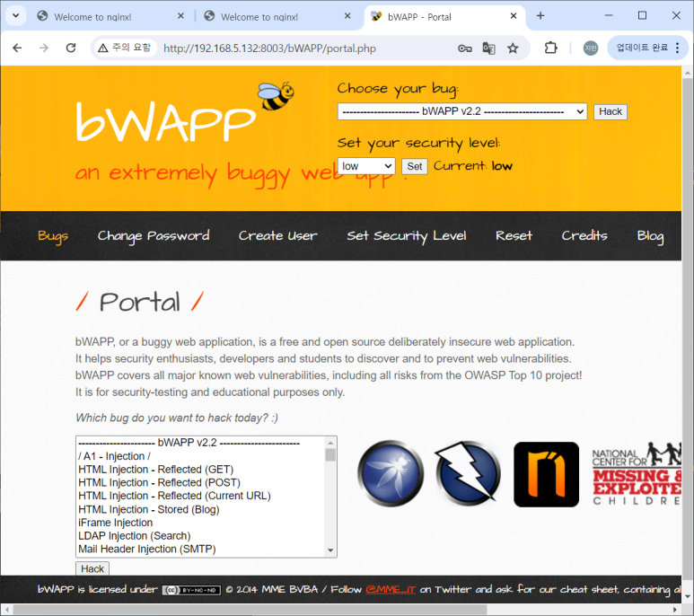
Task: Open the Blog nav link
Action: click(650, 236)
